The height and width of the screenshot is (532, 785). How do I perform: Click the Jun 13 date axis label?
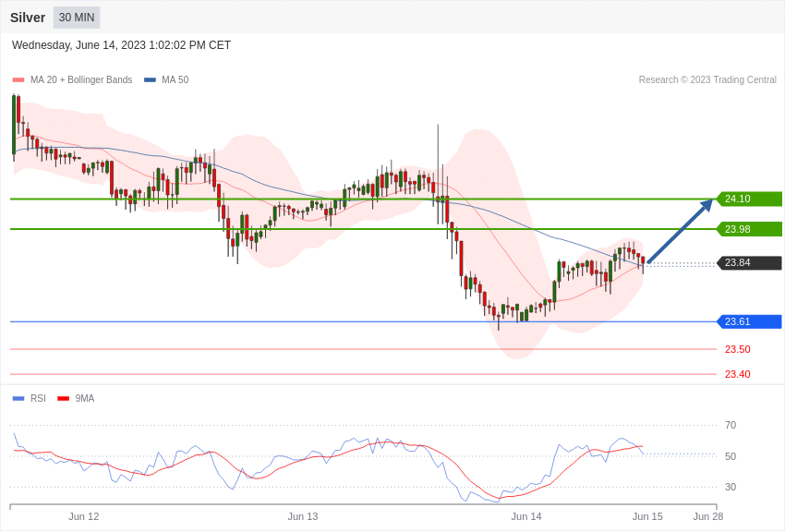click(x=303, y=516)
